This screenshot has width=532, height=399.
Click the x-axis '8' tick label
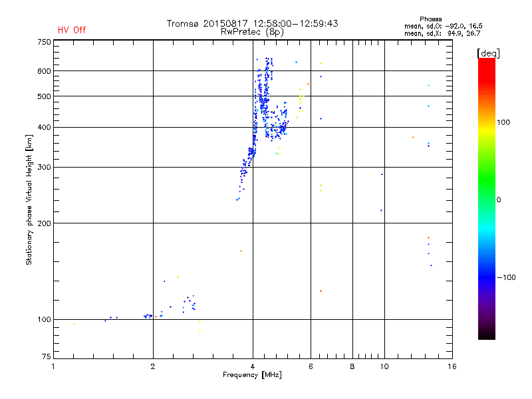pyautogui.click(x=352, y=366)
